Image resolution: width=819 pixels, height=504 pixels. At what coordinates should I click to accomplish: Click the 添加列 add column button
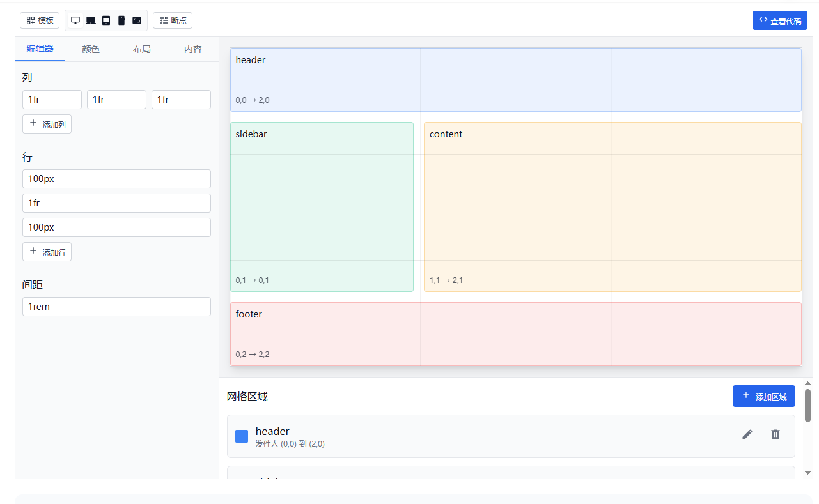pos(47,124)
